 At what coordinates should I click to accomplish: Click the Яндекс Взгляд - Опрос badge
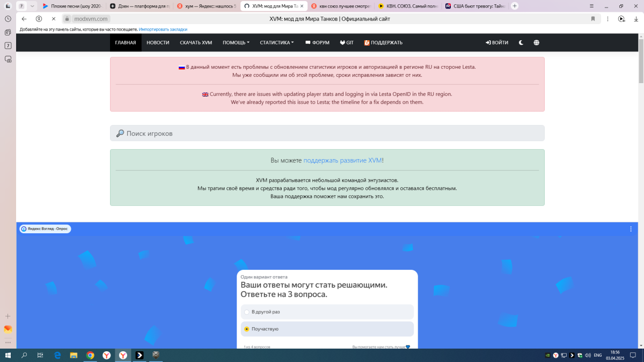tap(46, 229)
